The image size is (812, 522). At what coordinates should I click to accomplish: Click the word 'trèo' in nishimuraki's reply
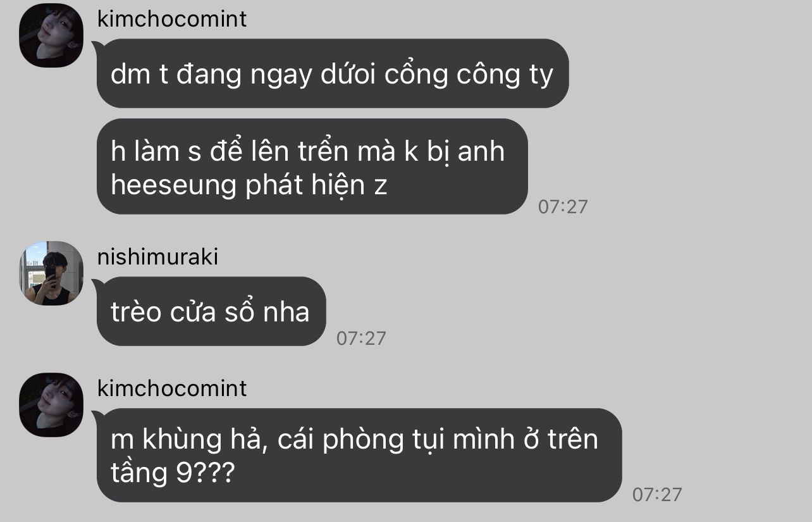click(x=136, y=312)
